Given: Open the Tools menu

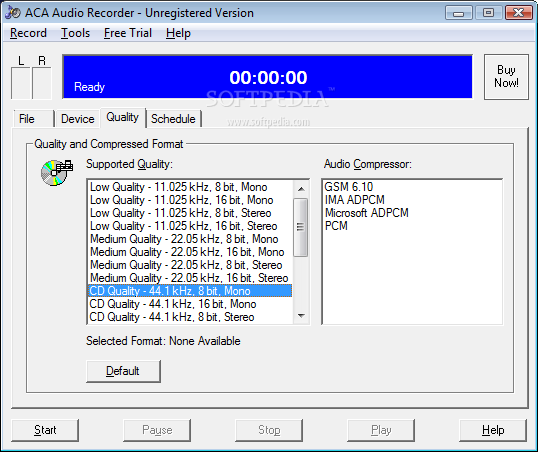Looking at the screenshot, I should pos(75,33).
